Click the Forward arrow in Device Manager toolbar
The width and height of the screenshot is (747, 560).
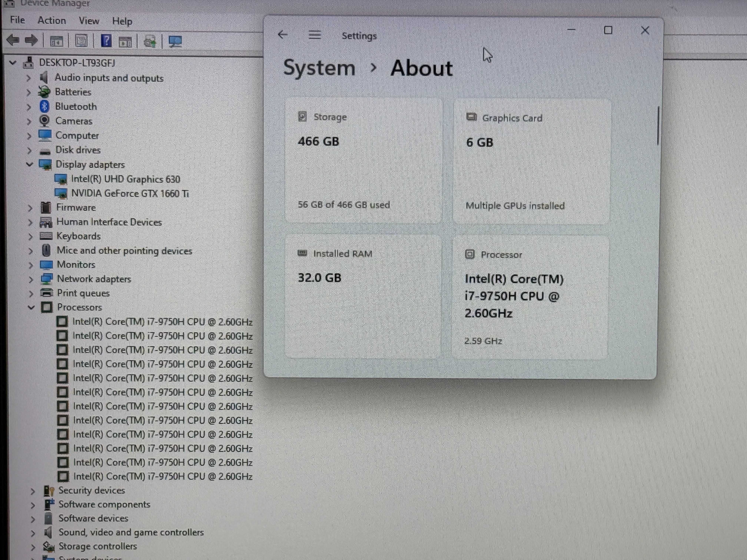[31, 41]
